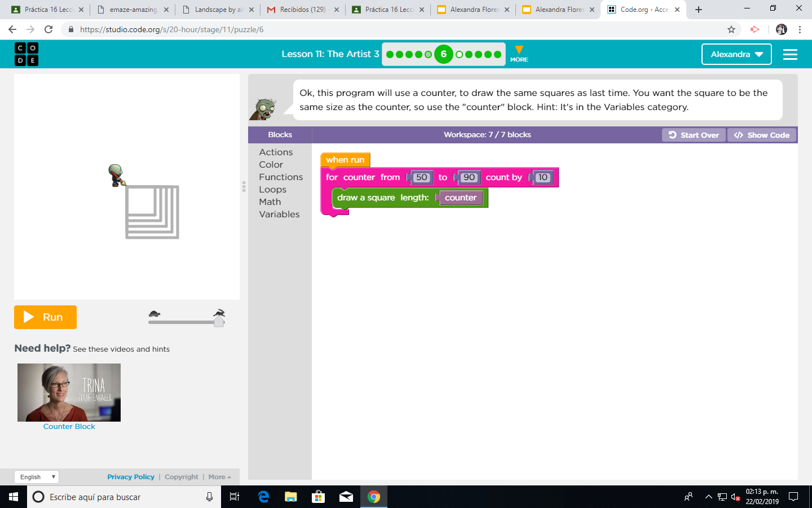This screenshot has height=508, width=812.
Task: Open the Actions block category
Action: coord(276,152)
